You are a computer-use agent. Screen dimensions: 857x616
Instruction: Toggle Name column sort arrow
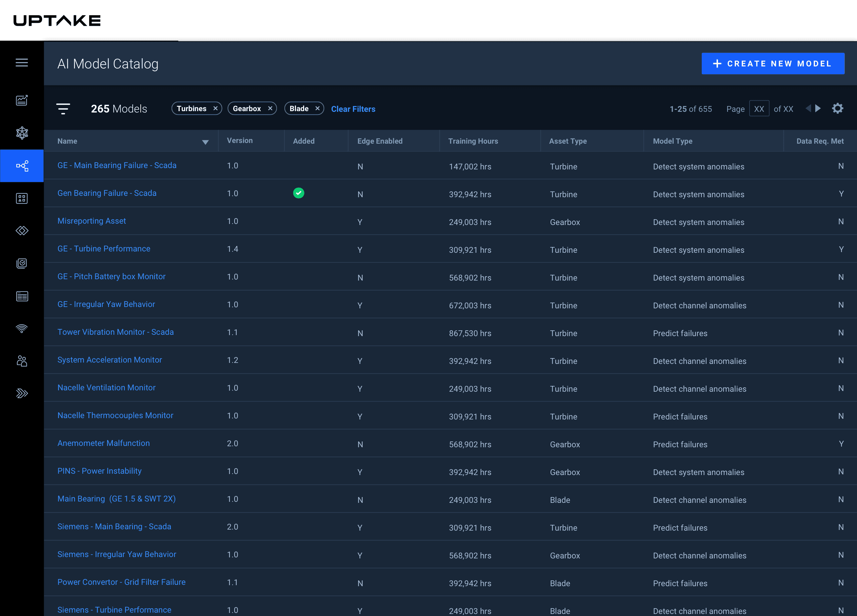(x=205, y=142)
